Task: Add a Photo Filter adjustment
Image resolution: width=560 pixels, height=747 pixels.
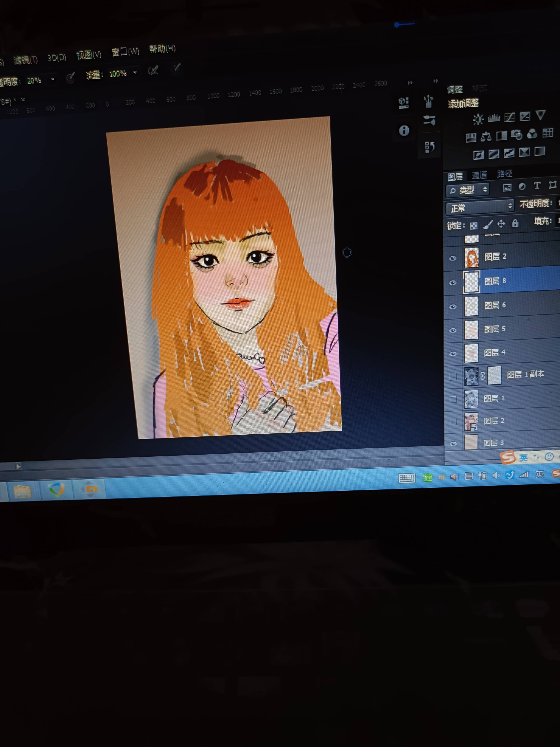Action: [x=517, y=135]
